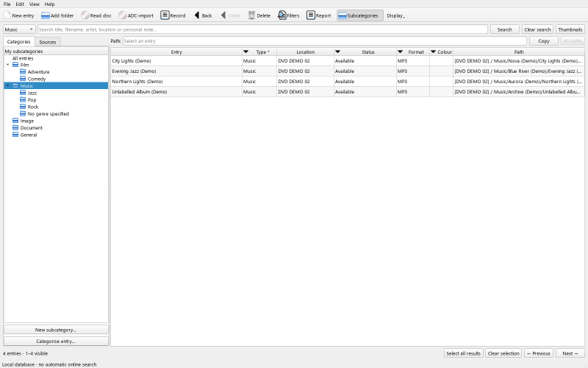Sort by the Location column header
Viewport: 588px width, 368px height.
tap(305, 52)
